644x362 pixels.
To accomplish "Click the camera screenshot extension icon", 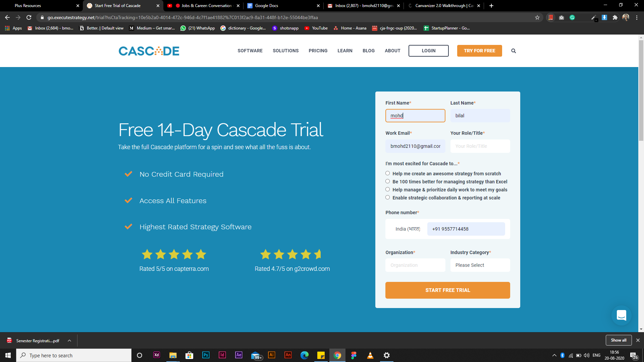I will click(561, 17).
